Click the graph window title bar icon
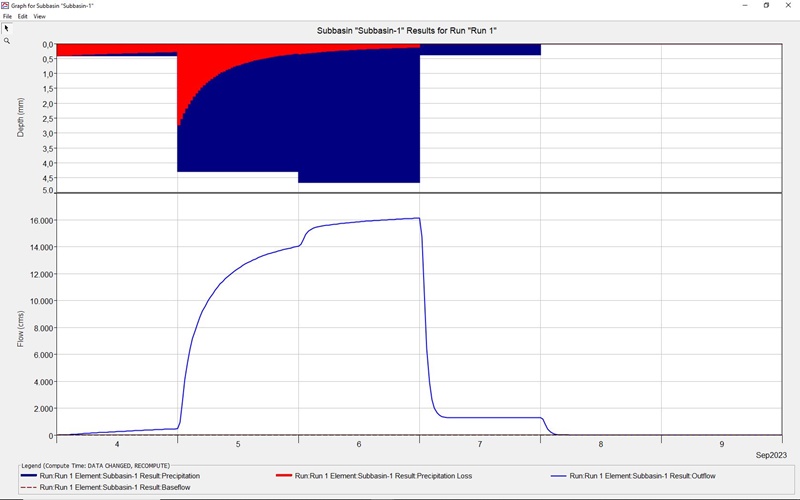 click(5, 5)
